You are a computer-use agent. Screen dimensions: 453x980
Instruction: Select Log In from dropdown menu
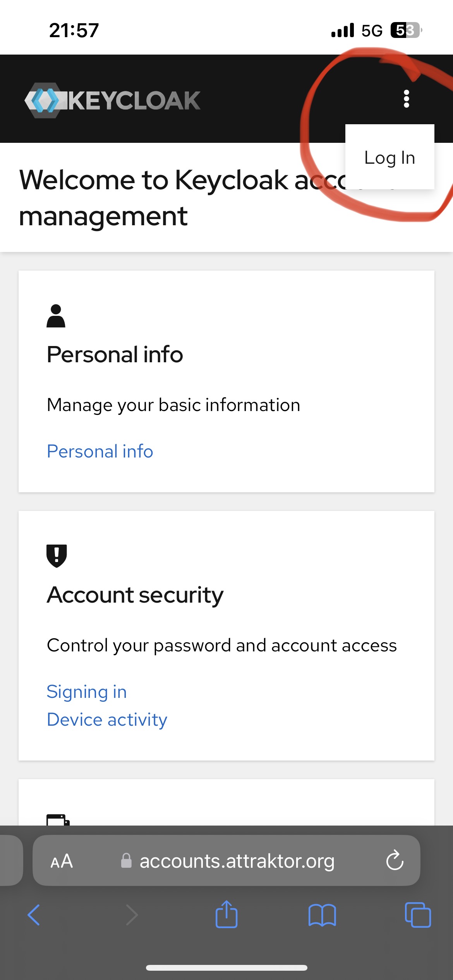390,158
